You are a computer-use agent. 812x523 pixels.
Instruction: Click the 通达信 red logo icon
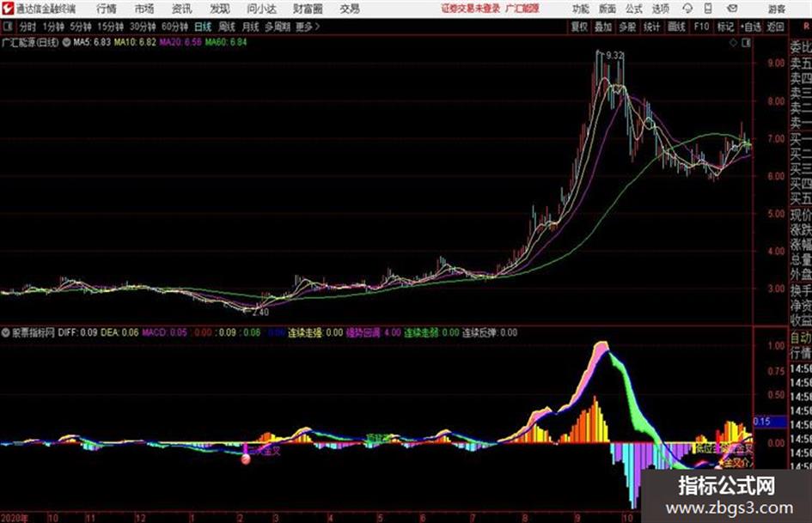click(x=7, y=9)
